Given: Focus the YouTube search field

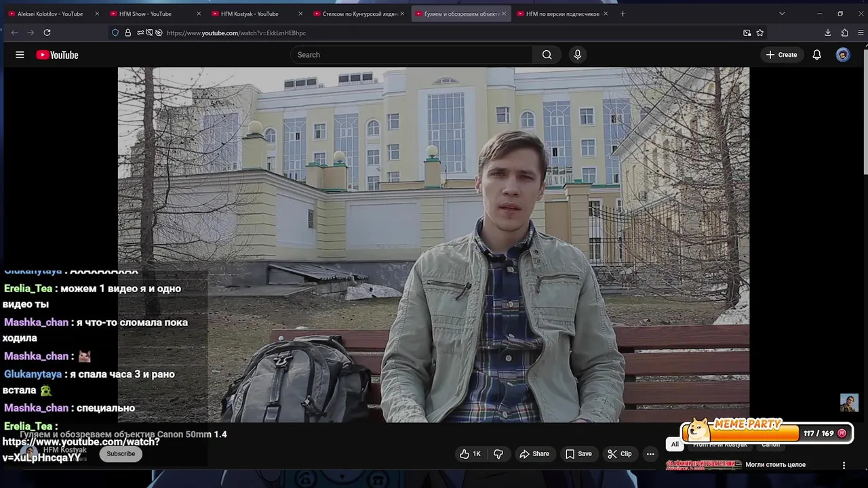Looking at the screenshot, I should pyautogui.click(x=412, y=55).
